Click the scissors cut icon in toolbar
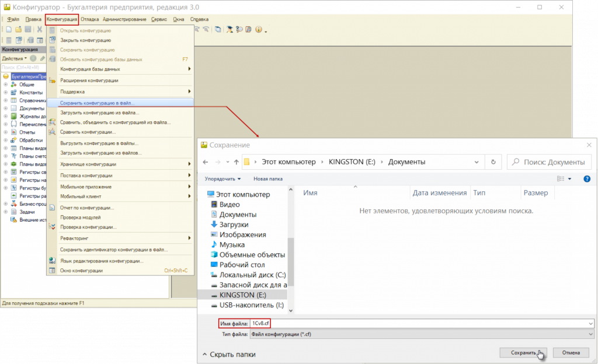Viewport: 598px width, 364px height. 39,29
